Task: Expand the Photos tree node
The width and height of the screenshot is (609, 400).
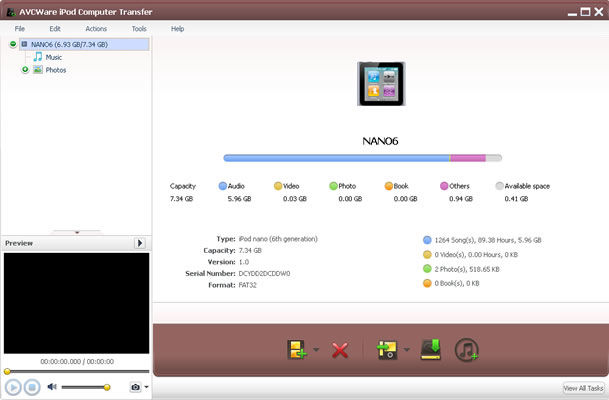Action: pos(25,70)
